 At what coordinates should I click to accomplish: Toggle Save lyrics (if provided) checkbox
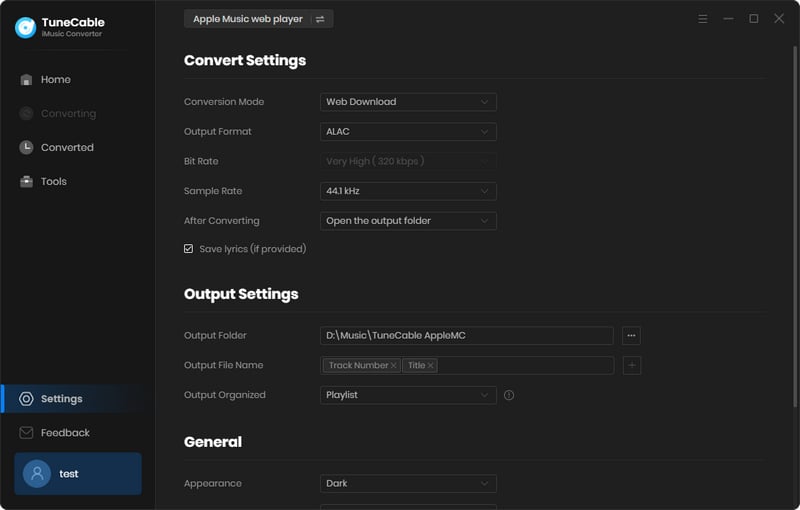tap(188, 249)
